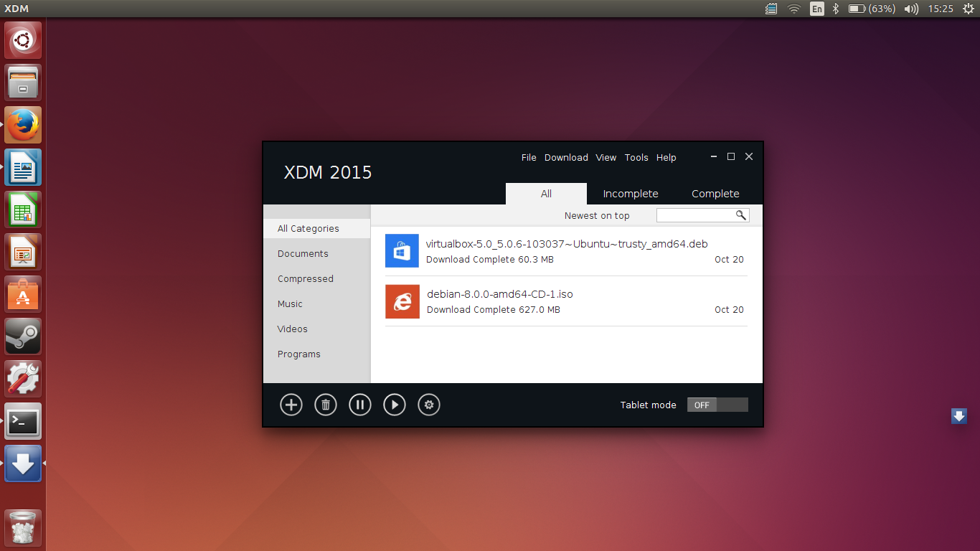Click the search magnifier icon
The width and height of the screenshot is (980, 551).
pos(741,215)
